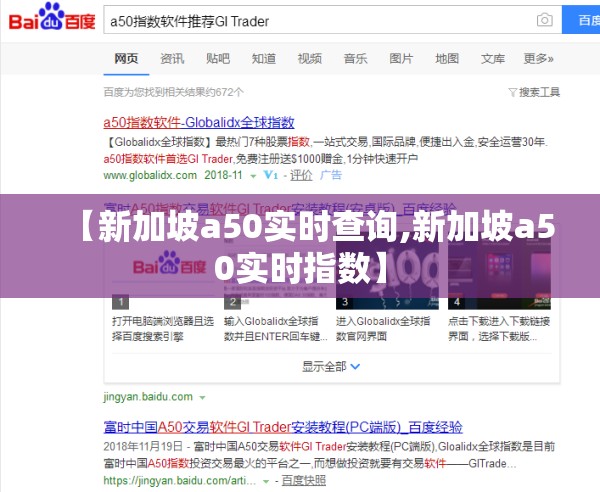Click the V1 verification badge icon
Screen dimensions: 600x492
click(271, 175)
